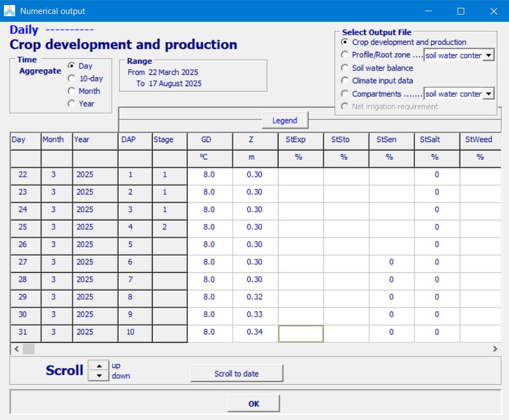The image size is (509, 420).
Task: Select the Month aggregate option
Action: pyautogui.click(x=72, y=91)
